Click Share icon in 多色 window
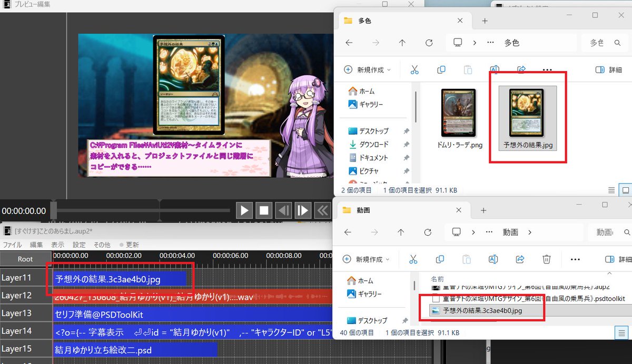Viewport: 632px width, 364px height. coord(521,69)
